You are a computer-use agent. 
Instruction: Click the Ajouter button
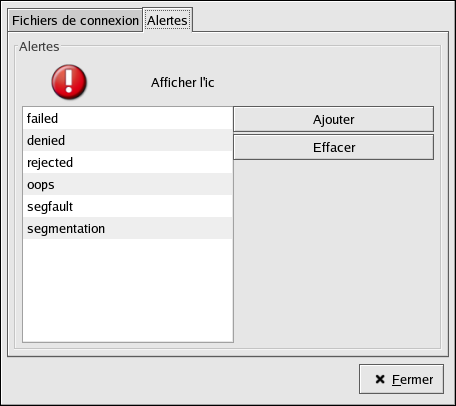pos(333,119)
